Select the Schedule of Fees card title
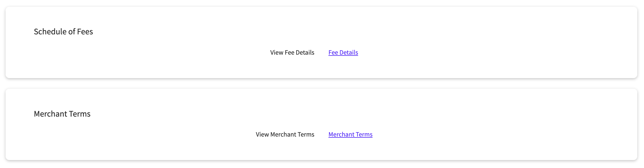The width and height of the screenshot is (644, 168). coord(63,32)
